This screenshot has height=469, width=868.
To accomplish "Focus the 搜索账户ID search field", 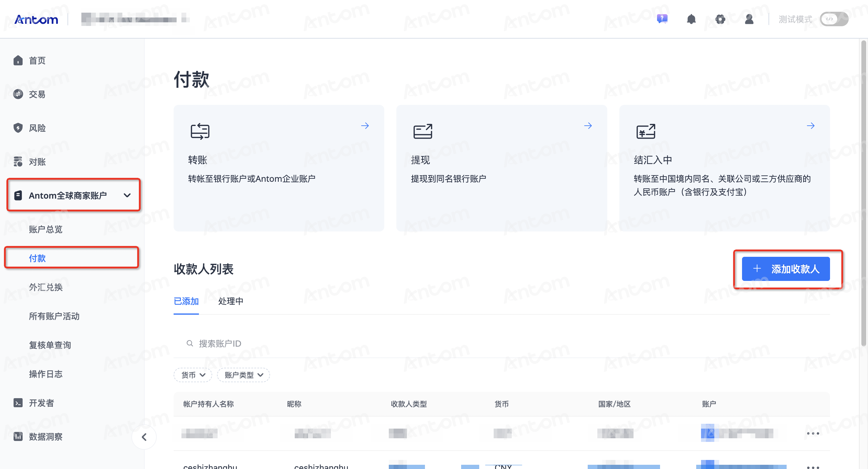I will (x=502, y=343).
